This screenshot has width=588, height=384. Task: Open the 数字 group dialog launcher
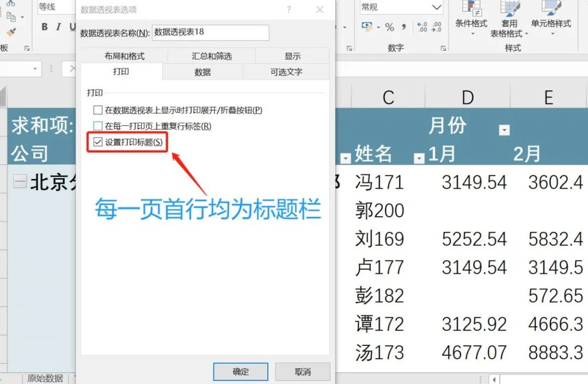pyautogui.click(x=443, y=48)
